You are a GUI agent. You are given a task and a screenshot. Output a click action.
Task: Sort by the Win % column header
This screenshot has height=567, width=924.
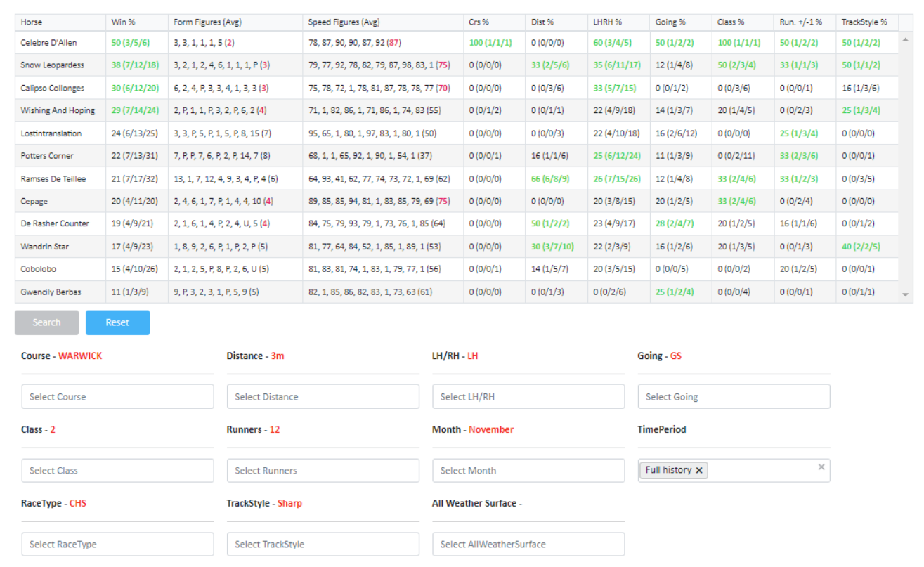pos(137,22)
